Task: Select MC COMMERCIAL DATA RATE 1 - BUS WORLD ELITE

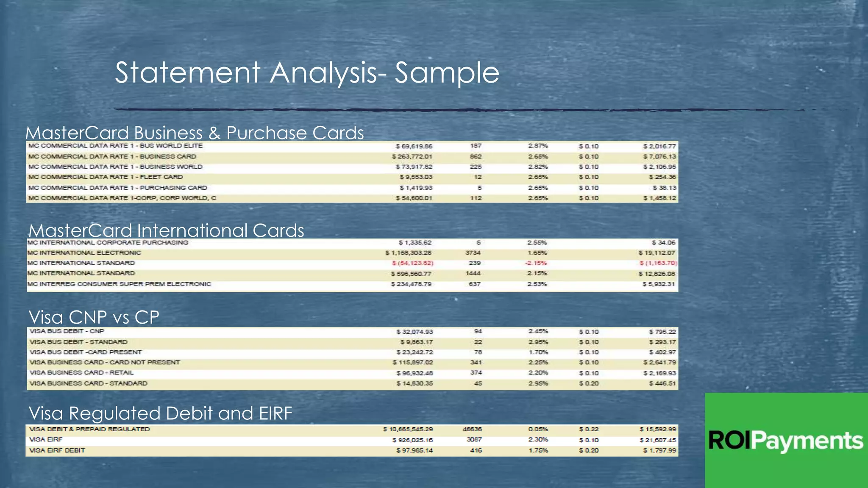Action: coord(115,146)
